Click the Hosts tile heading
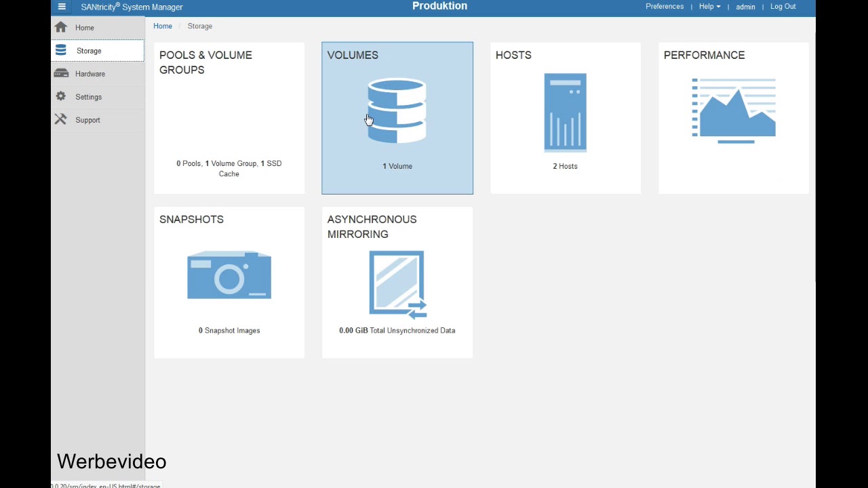868x488 pixels. pyautogui.click(x=513, y=55)
